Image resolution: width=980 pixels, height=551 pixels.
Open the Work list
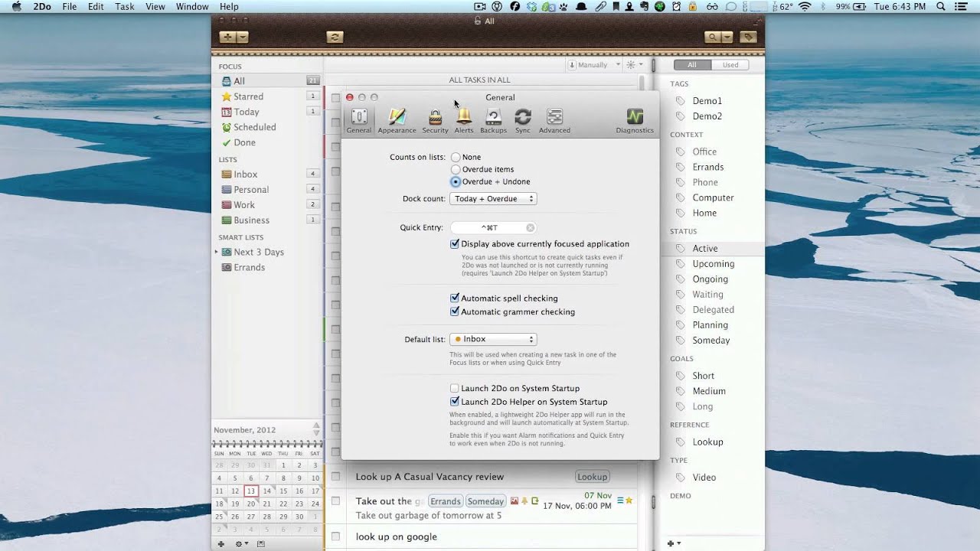coord(267,204)
